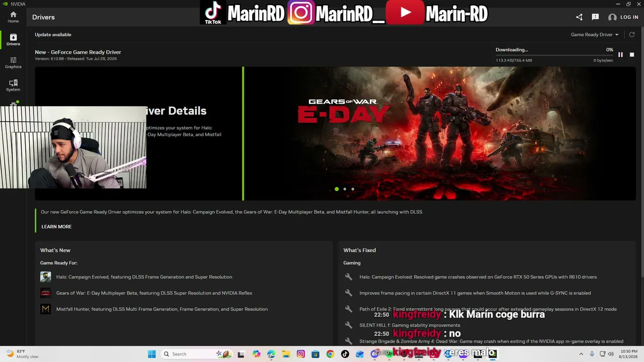This screenshot has width=644, height=362.
Task: Open the send feedback icon
Action: click(x=595, y=17)
